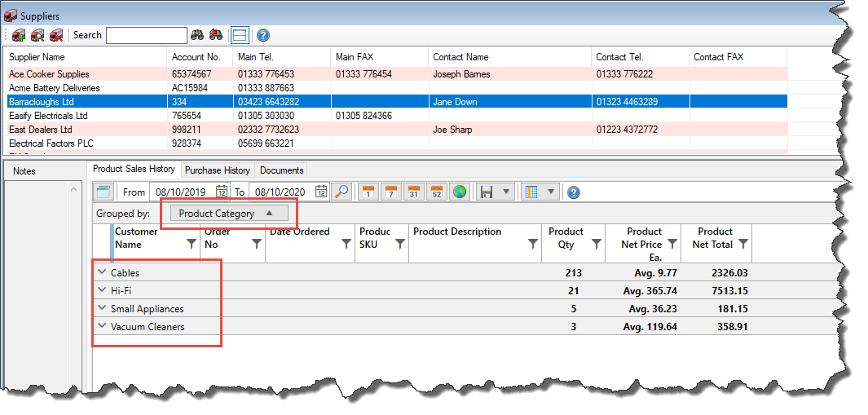
Task: Toggle the split panel view button
Action: click(x=239, y=35)
